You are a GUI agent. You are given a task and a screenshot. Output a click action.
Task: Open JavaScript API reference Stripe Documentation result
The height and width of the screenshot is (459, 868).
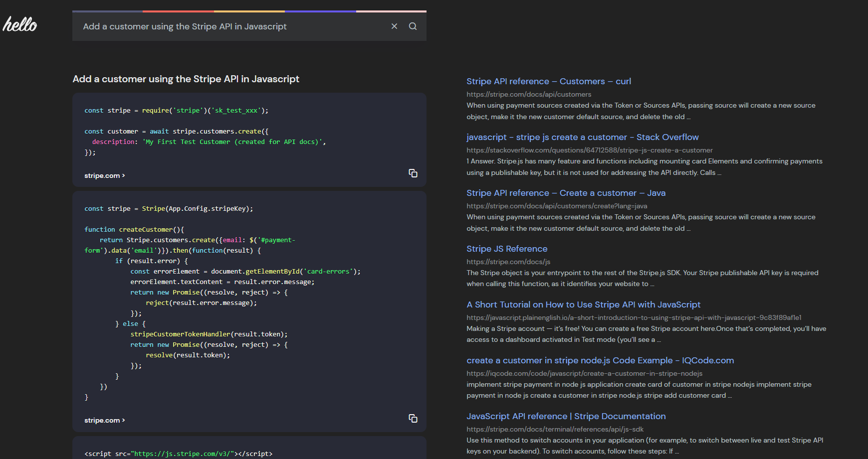tap(566, 416)
